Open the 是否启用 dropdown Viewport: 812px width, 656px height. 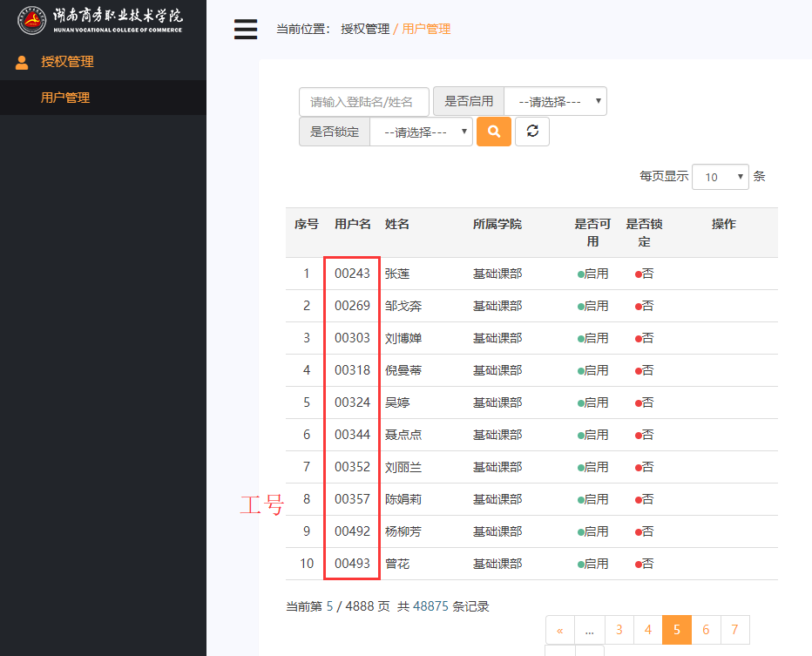pos(555,101)
